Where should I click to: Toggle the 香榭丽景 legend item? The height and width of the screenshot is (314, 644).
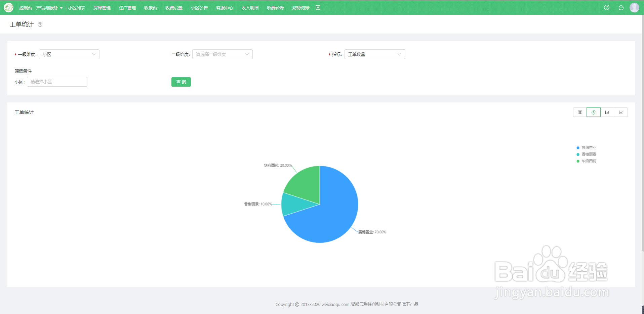click(x=587, y=154)
